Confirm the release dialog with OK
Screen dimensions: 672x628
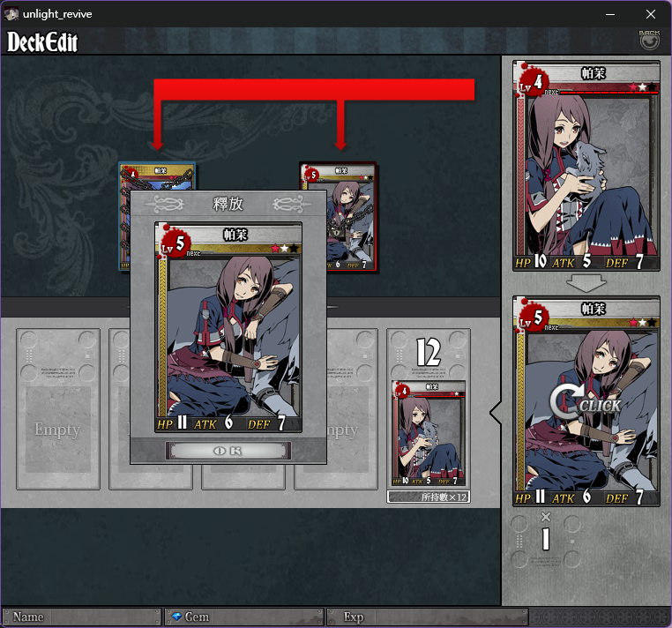228,451
